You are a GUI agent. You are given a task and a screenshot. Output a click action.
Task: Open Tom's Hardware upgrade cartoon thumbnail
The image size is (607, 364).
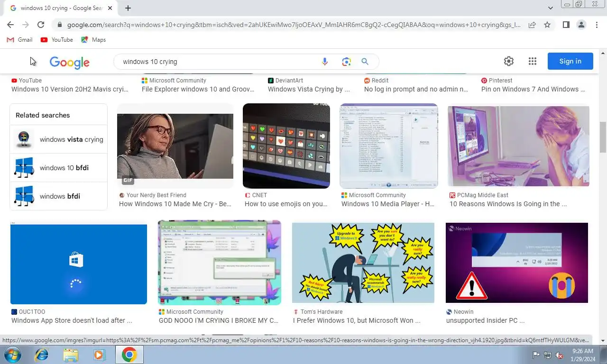[363, 263]
